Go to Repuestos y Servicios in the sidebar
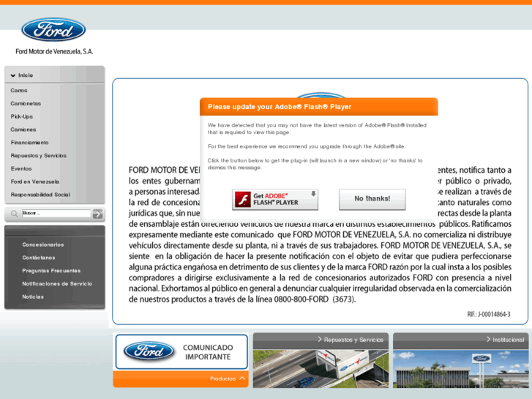The image size is (532, 399). [38, 155]
